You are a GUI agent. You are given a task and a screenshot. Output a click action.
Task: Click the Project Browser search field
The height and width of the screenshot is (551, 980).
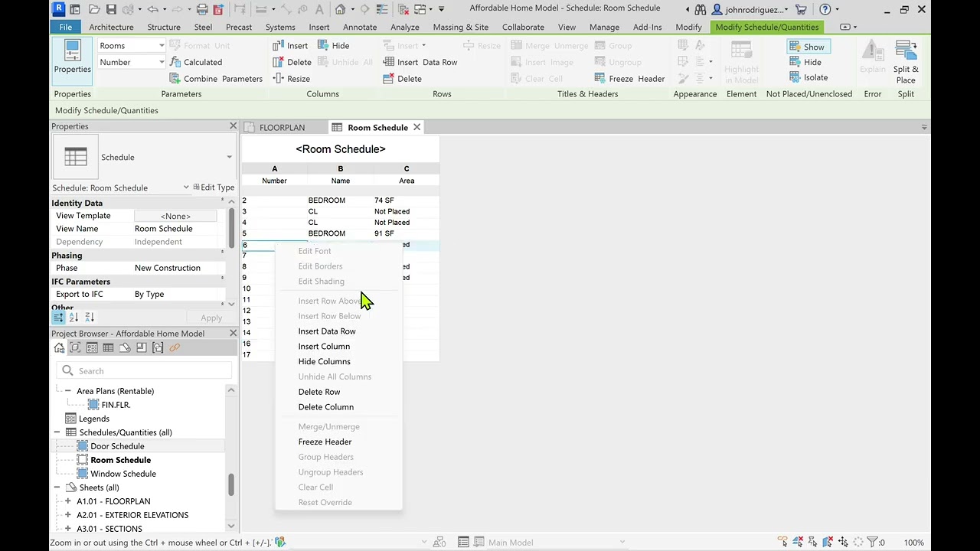point(144,371)
